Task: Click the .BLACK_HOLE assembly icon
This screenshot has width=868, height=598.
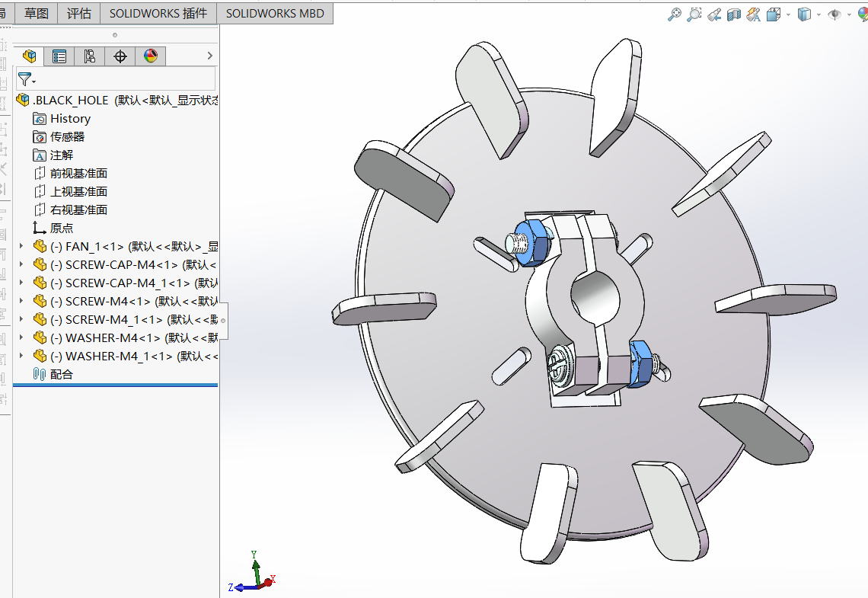Action: [x=23, y=101]
